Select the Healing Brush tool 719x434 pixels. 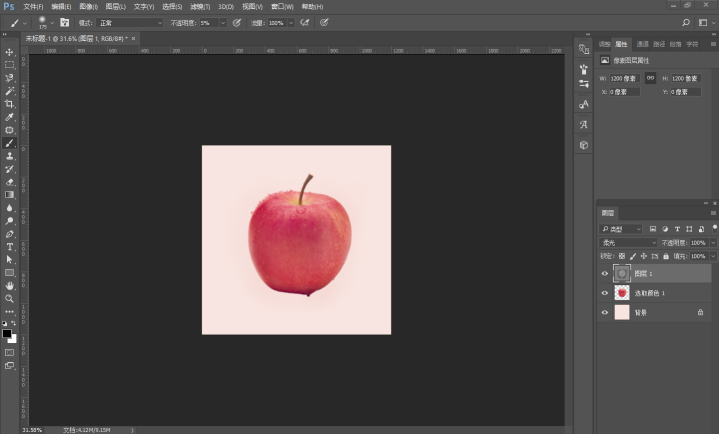9,130
